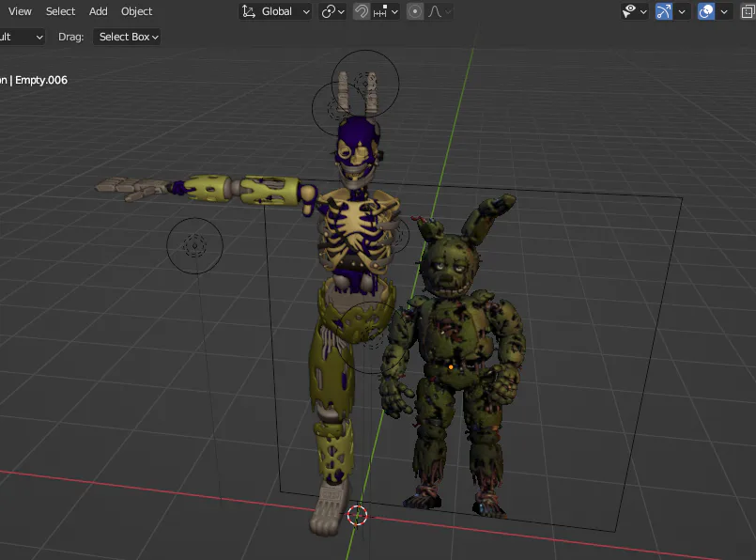Screen dimensions: 756x560
Task: Toggle viewport gizmos
Action: coord(663,11)
